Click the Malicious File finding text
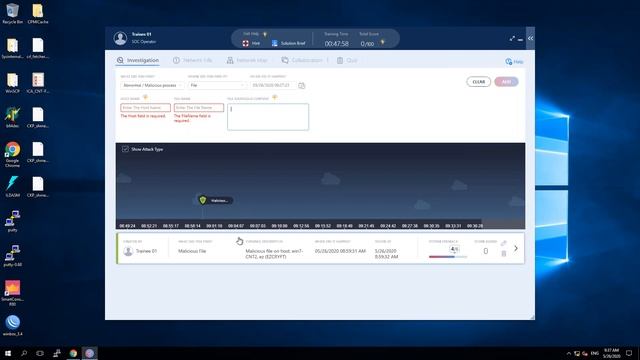This screenshot has height=360, width=640. click(192, 251)
